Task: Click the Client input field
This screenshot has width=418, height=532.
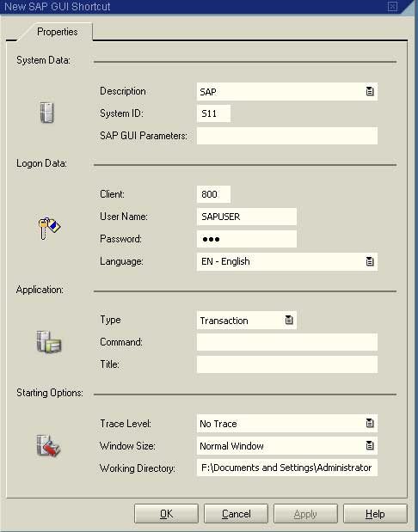Action: coord(213,194)
